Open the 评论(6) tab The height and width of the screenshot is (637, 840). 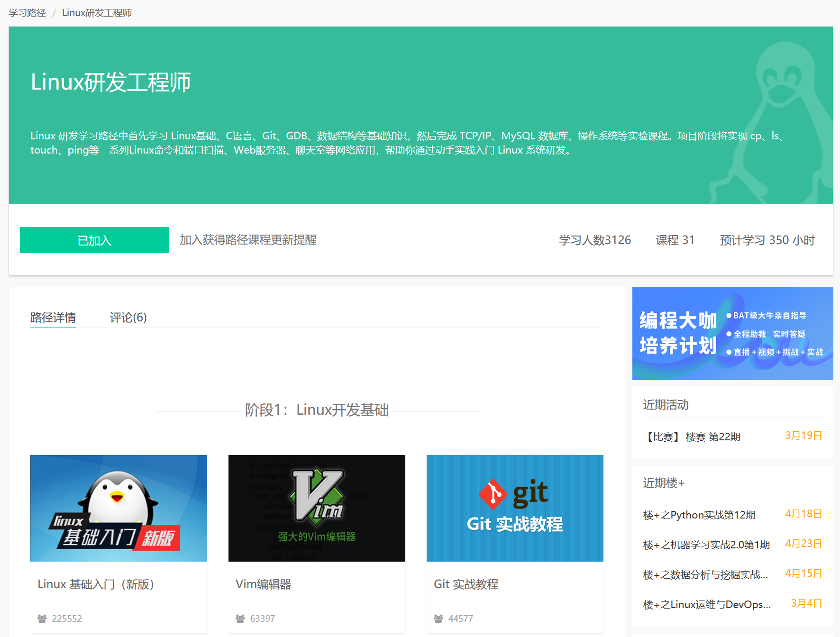[128, 317]
